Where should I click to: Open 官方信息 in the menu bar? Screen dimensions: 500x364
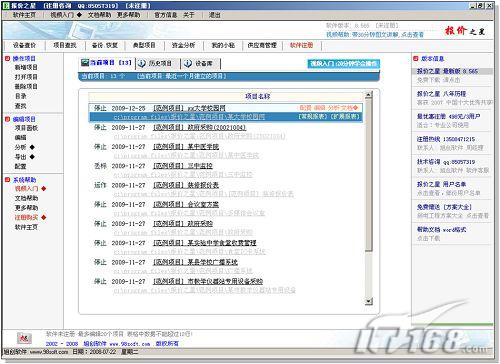point(165,15)
